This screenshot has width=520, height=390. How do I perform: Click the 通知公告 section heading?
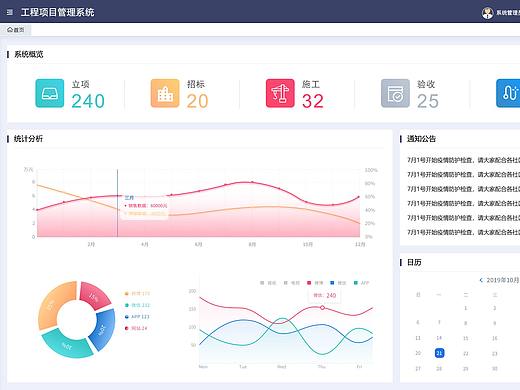(421, 139)
